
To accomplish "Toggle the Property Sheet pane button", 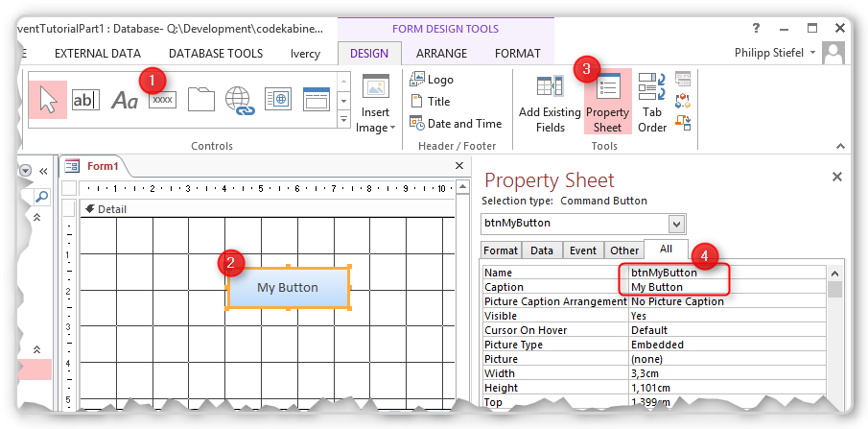I will pyautogui.click(x=607, y=104).
